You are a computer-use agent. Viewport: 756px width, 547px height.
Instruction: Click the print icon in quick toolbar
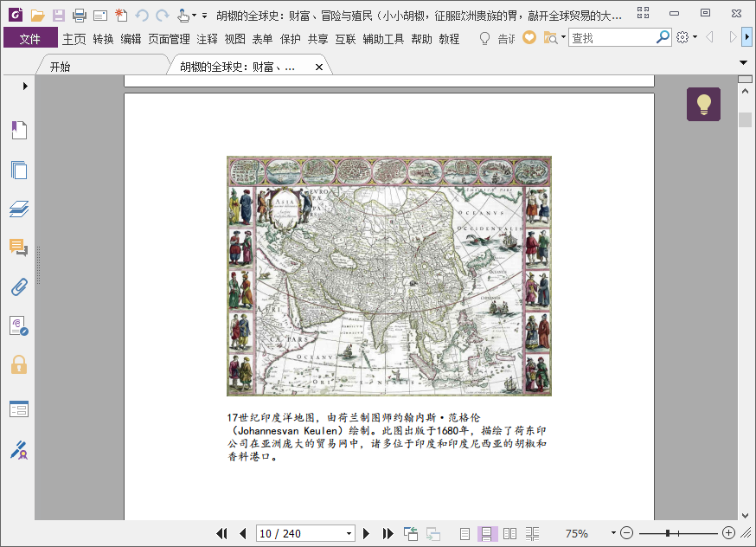coord(79,15)
